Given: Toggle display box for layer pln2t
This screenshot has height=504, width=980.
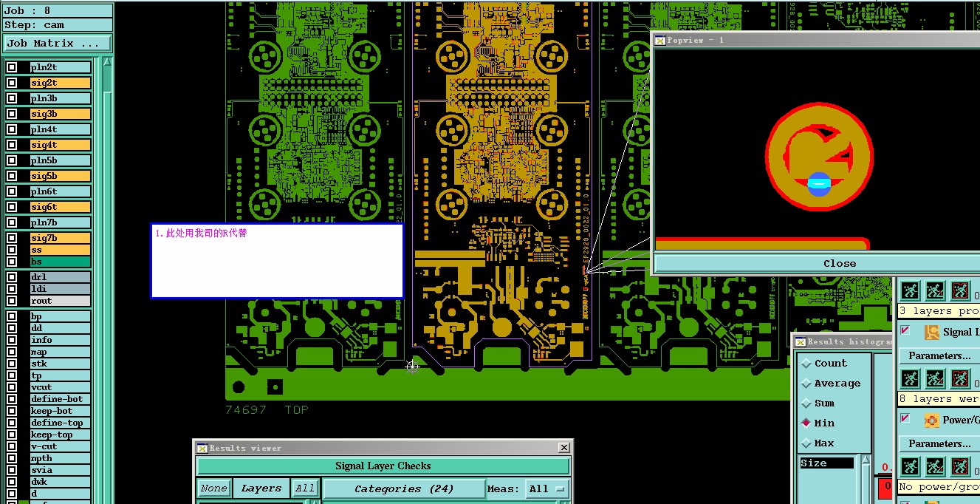Looking at the screenshot, I should 12,67.
